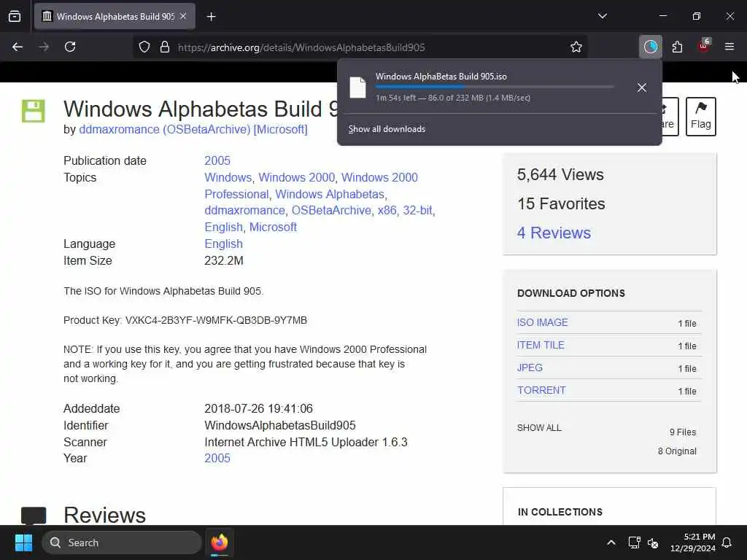Close the Windows Alphabetas Build 905 tab

(x=183, y=16)
